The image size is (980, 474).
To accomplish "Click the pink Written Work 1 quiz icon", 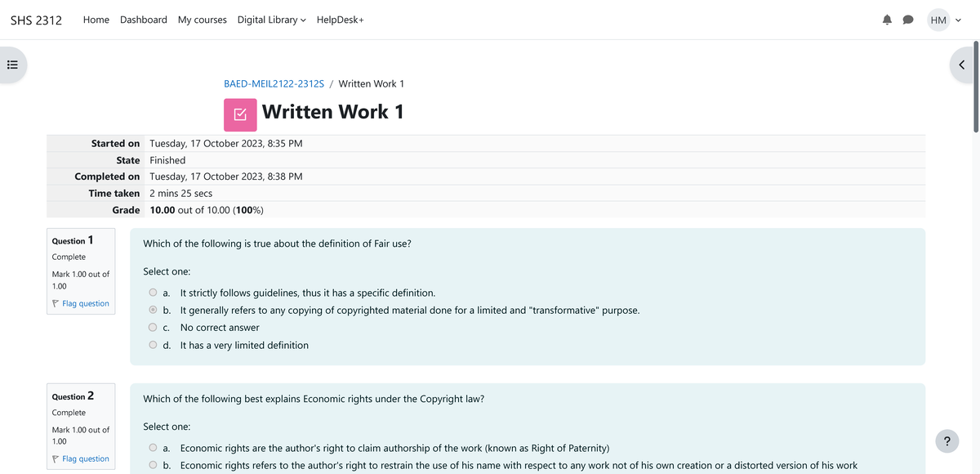I will [x=239, y=114].
